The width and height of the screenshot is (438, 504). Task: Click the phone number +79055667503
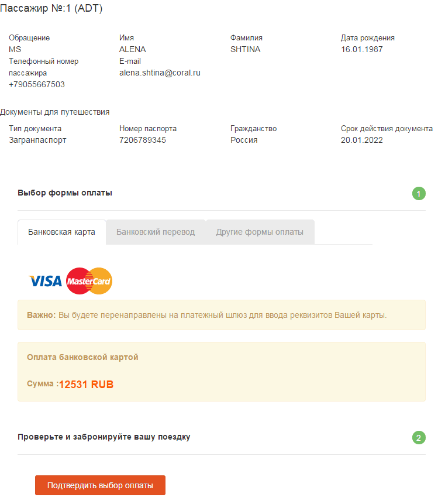pos(37,84)
